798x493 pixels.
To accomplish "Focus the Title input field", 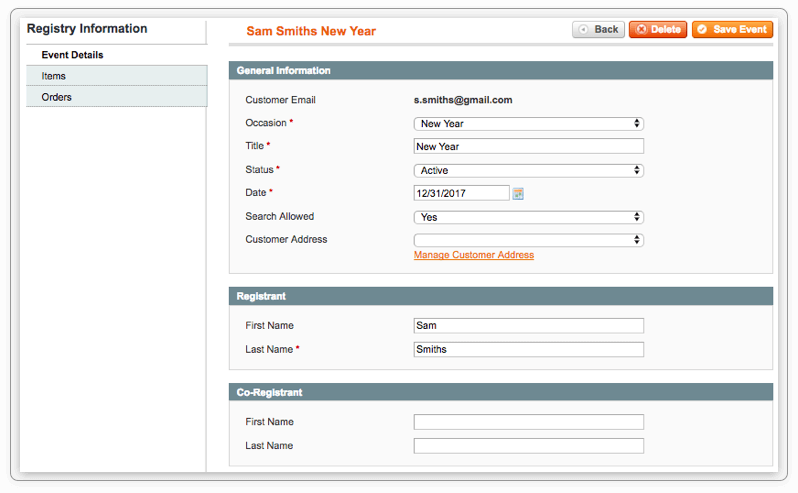I will tap(529, 147).
